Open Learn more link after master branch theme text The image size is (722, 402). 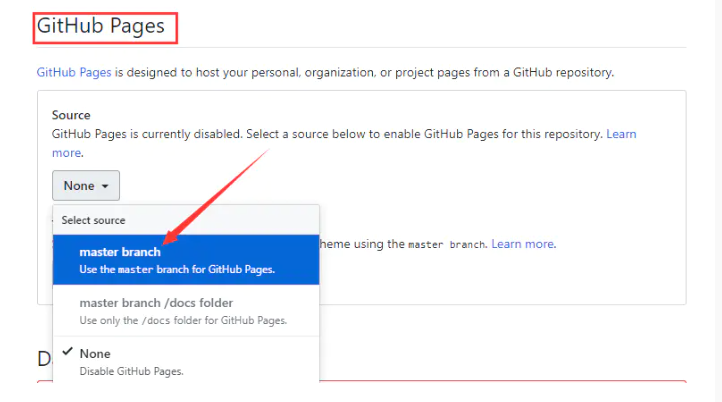tap(523, 244)
